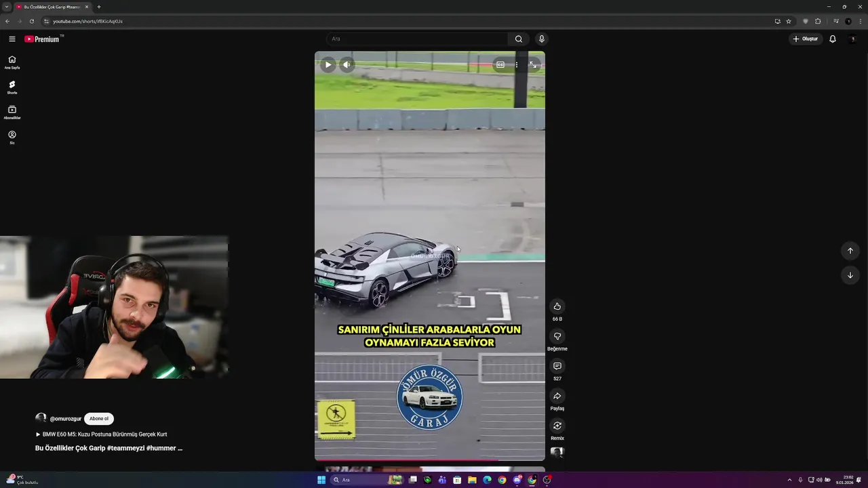Viewport: 868px width, 488px height.
Task: Open the Chrome extensions puzzle menu
Action: coord(818,21)
